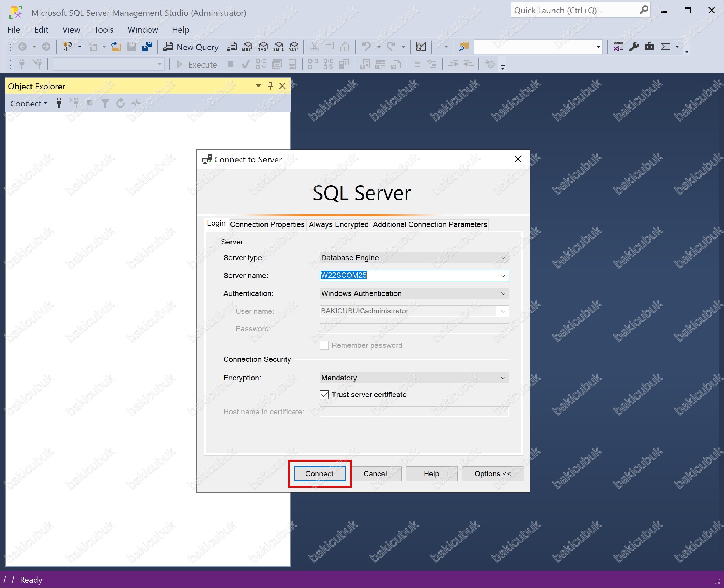The image size is (724, 588).
Task: Open Object Explorer window position dropdown
Action: 258,86
